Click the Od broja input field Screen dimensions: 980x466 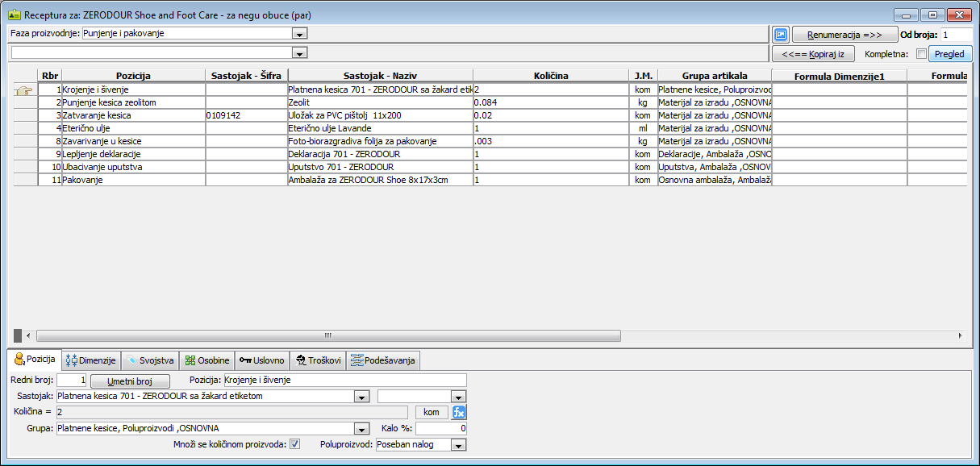(957, 35)
